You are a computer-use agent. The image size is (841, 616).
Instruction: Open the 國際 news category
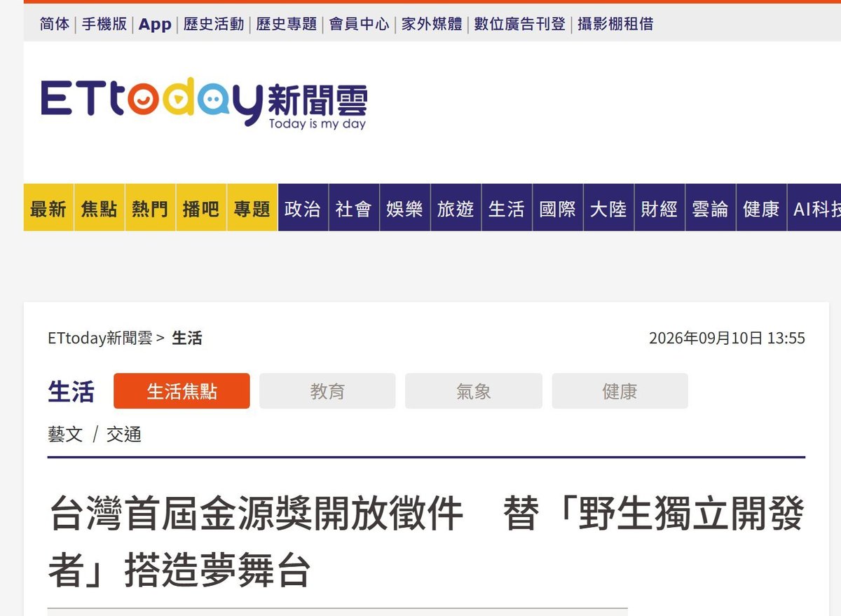tap(558, 208)
